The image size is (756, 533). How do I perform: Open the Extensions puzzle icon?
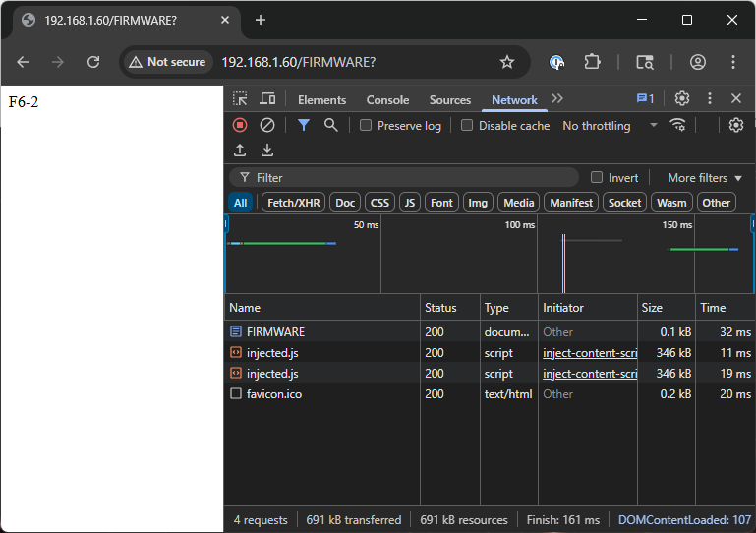[x=592, y=62]
